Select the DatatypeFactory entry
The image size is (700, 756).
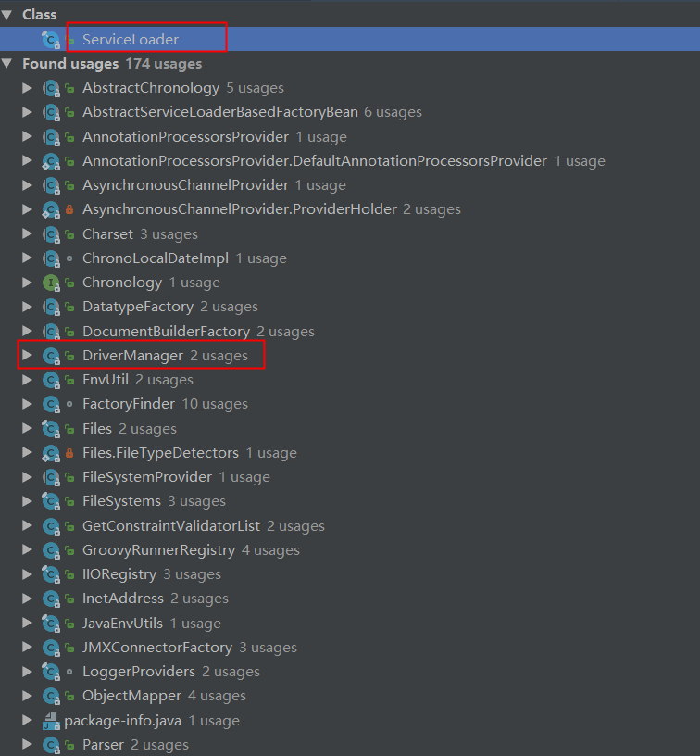click(170, 307)
